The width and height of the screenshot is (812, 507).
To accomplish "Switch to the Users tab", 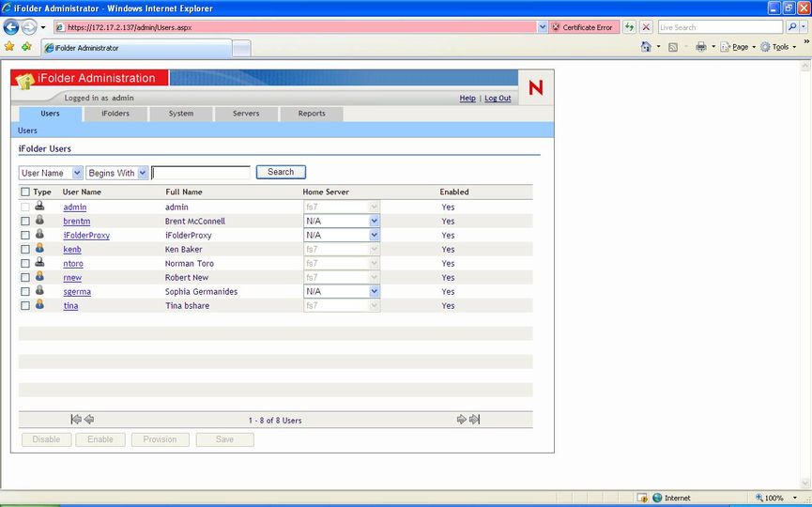I will (x=51, y=114).
